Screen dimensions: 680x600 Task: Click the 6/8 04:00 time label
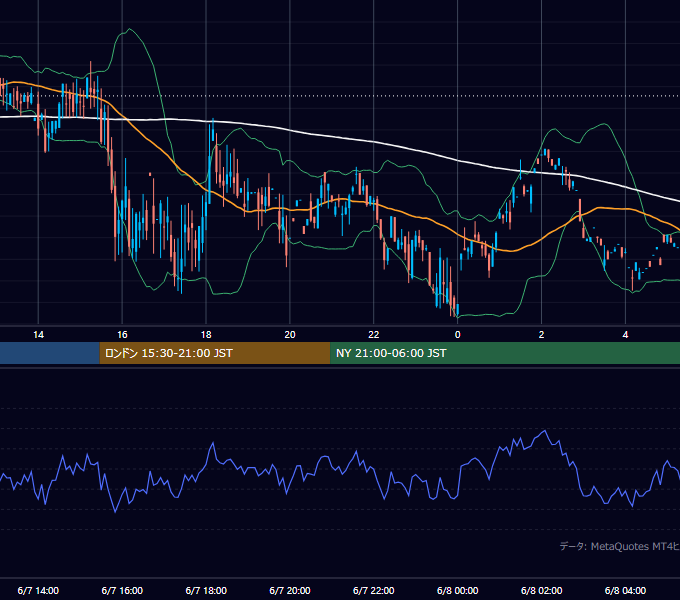pyautogui.click(x=625, y=590)
